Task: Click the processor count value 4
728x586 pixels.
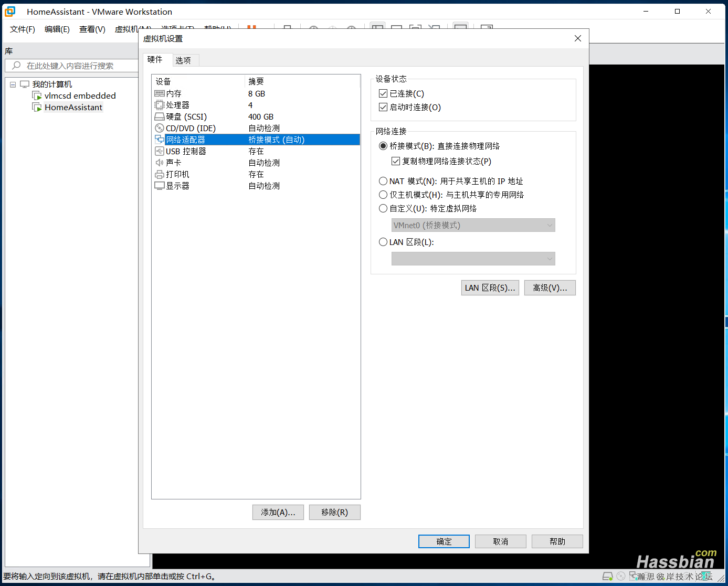Action: tap(250, 105)
